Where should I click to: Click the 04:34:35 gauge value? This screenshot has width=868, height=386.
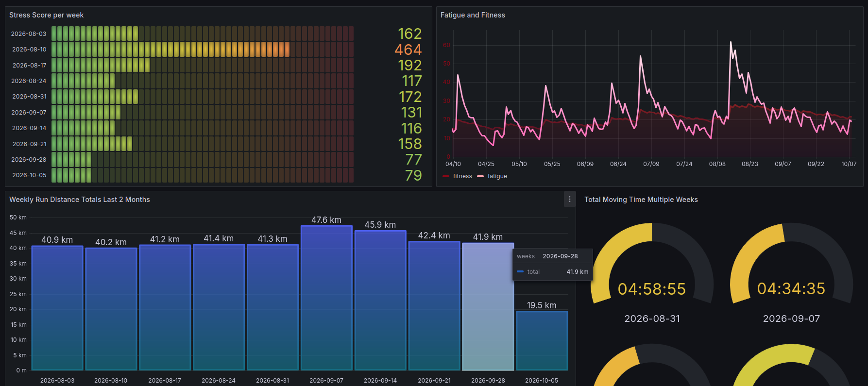(x=791, y=288)
